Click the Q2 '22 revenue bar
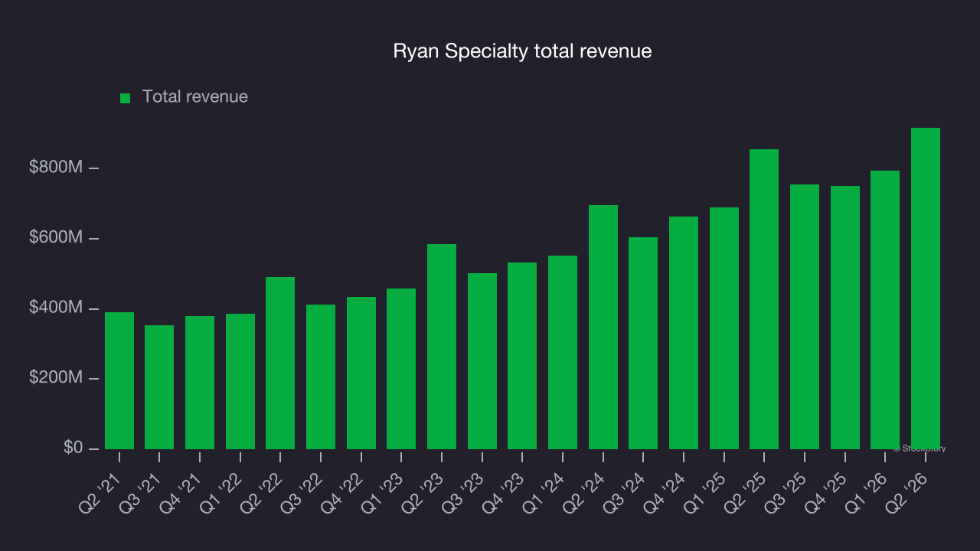The image size is (980, 551). (280, 363)
